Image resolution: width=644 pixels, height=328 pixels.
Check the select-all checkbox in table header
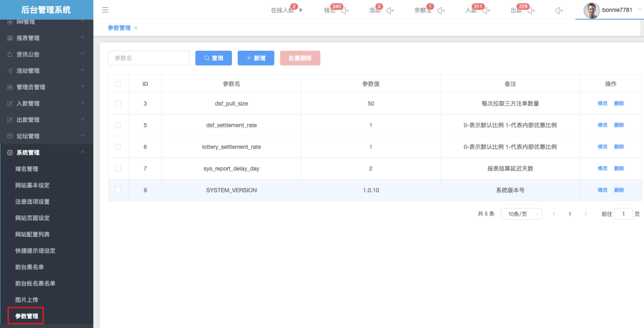point(118,84)
